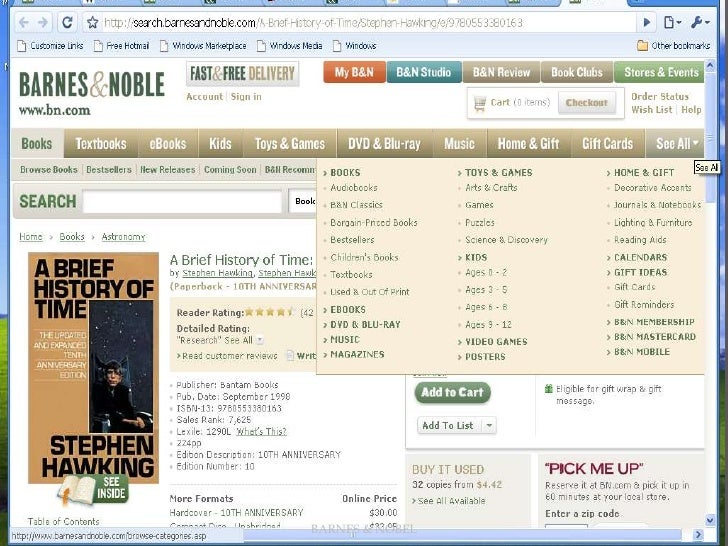728x546 pixels.
Task: Click the shopping cart icon
Action: click(x=480, y=103)
